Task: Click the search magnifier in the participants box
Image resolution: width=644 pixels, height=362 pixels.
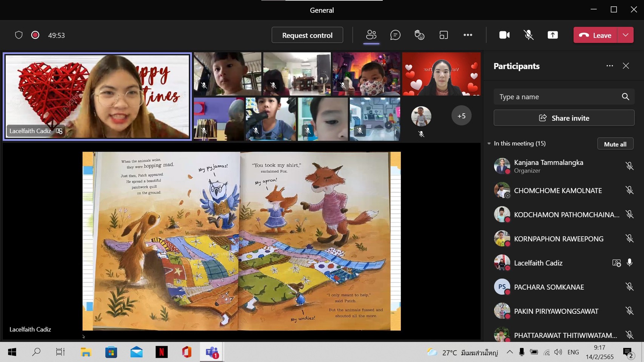Action: [626, 97]
